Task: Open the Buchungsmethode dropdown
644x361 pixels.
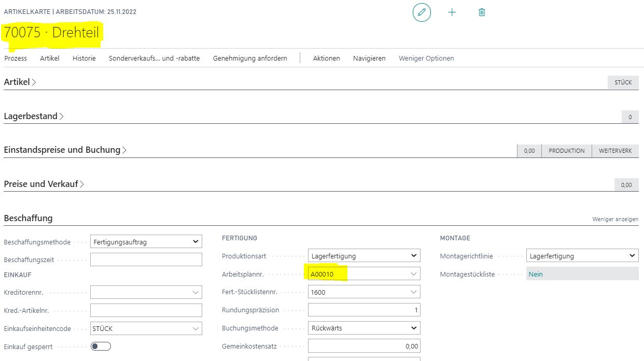Action: tap(364, 328)
